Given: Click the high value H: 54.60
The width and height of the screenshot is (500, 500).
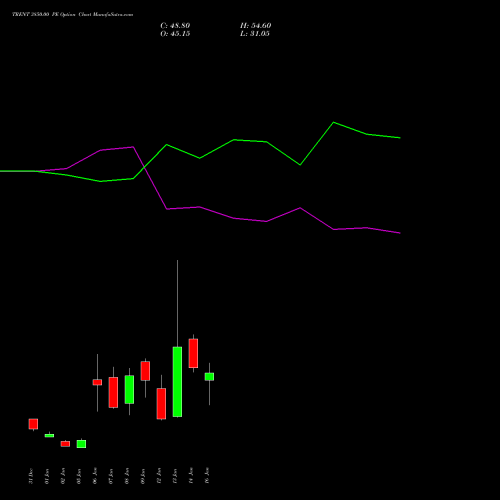Looking at the screenshot, I should 255,26.
